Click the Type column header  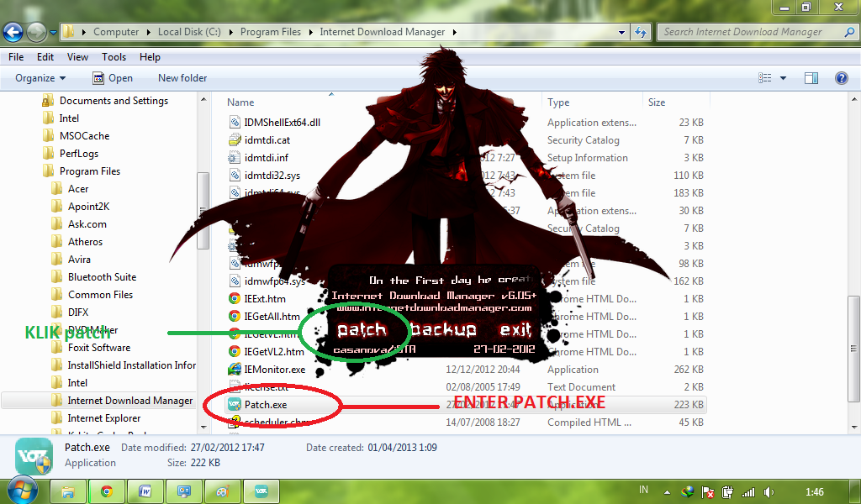[x=558, y=102]
